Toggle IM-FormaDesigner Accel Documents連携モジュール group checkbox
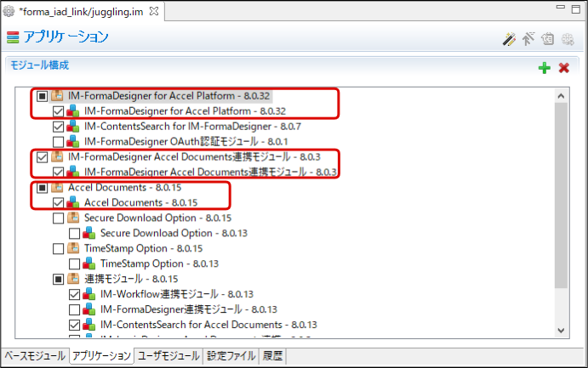Viewport: 588px width, 368px height. pyautogui.click(x=42, y=157)
